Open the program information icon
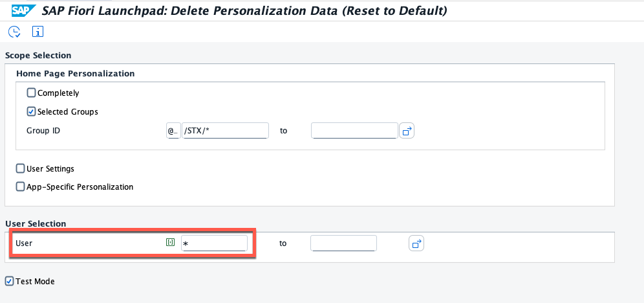This screenshot has height=303, width=644. click(37, 31)
